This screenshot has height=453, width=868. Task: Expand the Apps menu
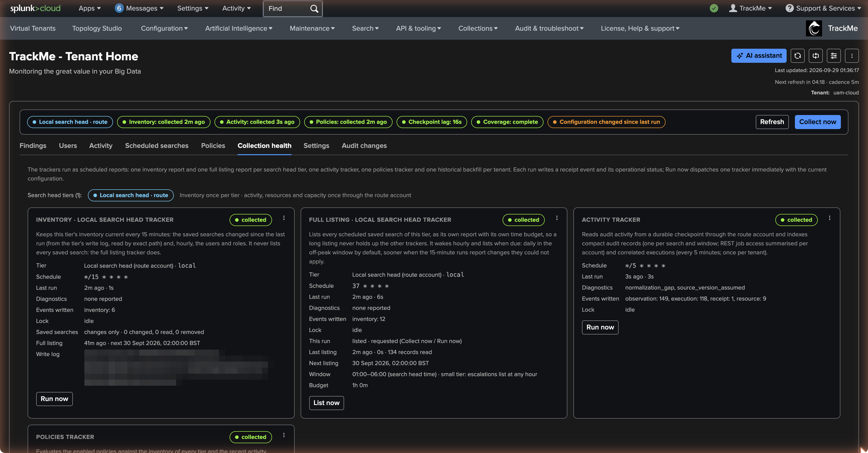point(90,9)
